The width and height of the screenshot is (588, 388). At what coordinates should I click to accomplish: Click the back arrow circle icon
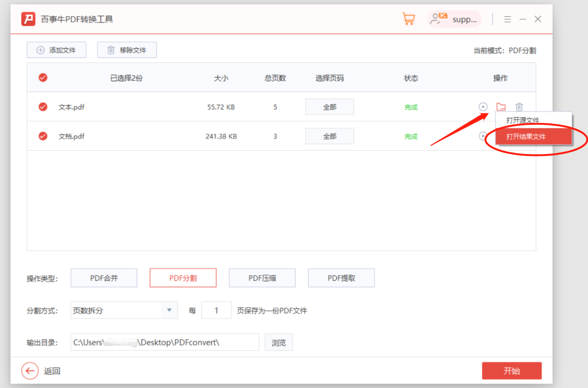[30, 371]
